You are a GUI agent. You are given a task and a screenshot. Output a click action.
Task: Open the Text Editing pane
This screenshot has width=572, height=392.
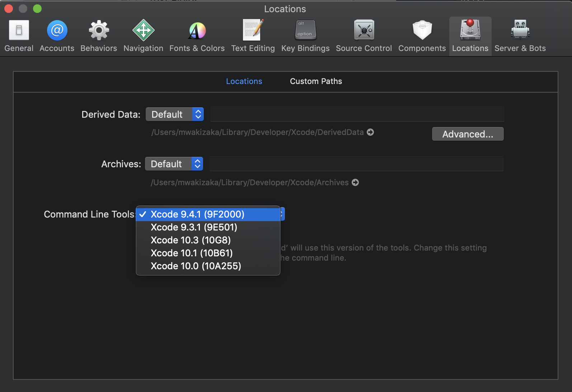click(253, 36)
